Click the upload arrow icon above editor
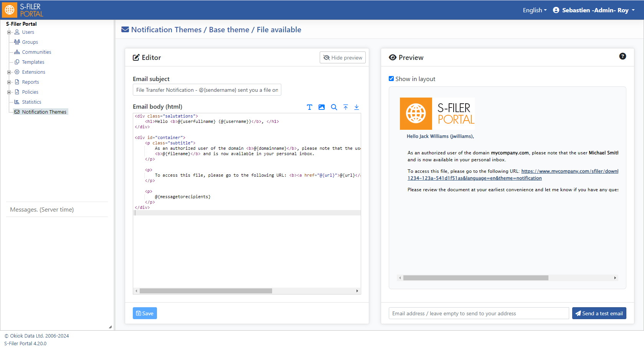 (346, 107)
